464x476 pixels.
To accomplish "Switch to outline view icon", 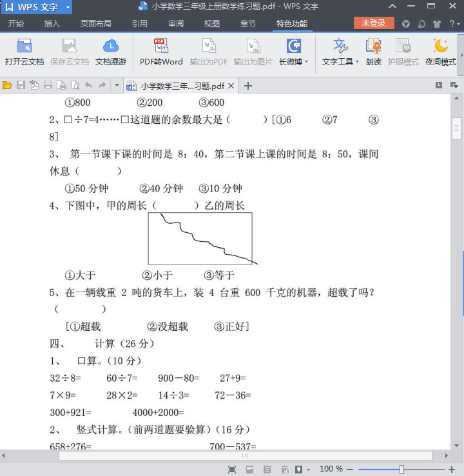I will [x=267, y=470].
